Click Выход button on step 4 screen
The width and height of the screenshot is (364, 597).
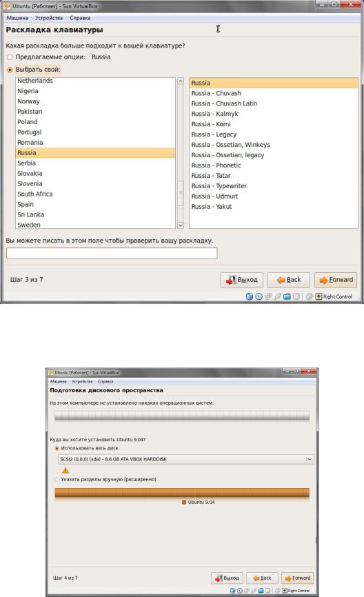[x=227, y=578]
